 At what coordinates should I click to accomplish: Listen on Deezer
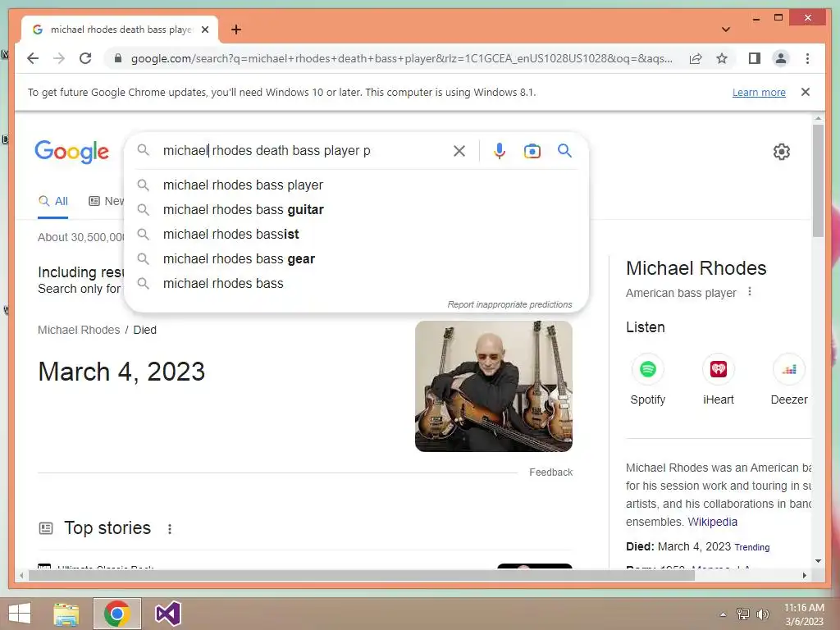789,379
